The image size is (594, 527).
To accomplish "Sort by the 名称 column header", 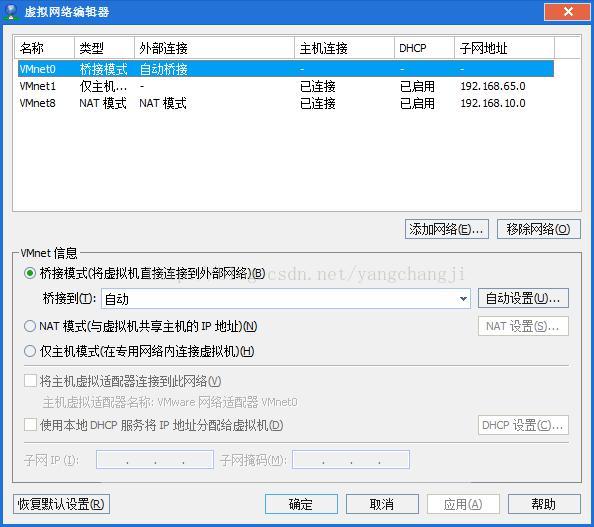I will tap(44, 48).
